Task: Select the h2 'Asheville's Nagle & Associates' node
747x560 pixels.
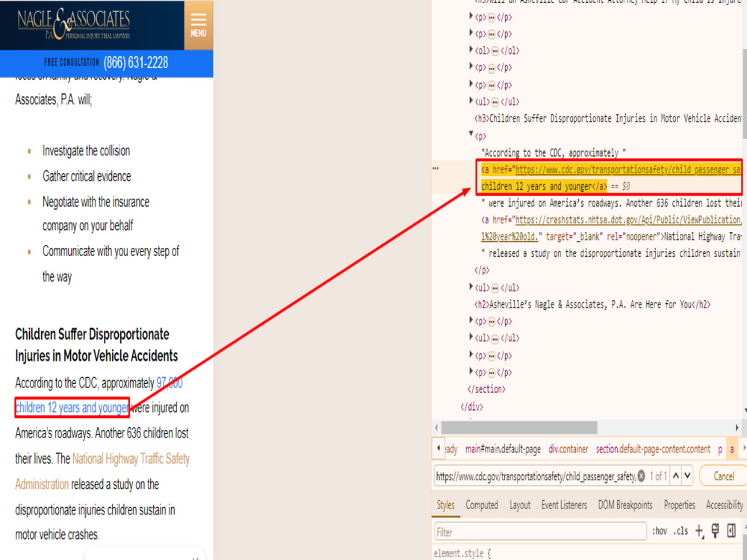Action: [x=592, y=305]
